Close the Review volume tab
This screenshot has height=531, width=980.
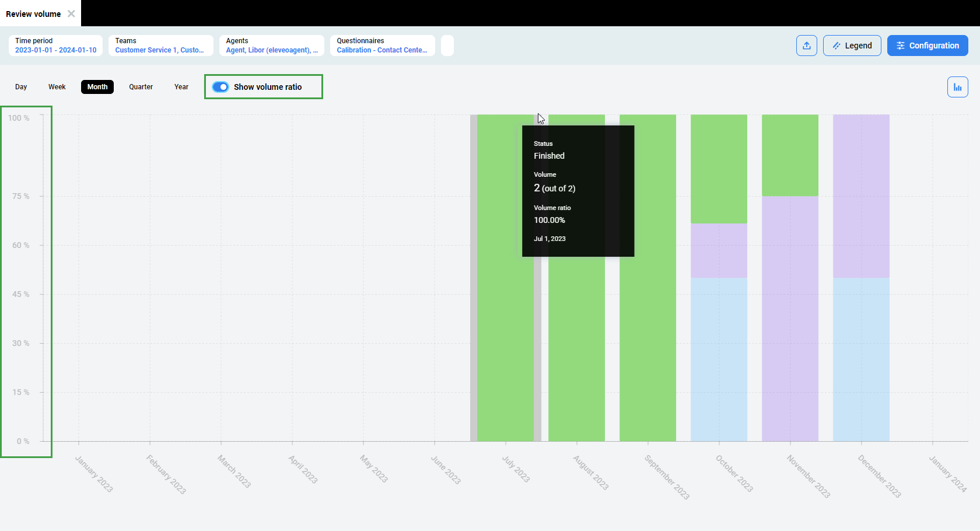[x=71, y=13]
